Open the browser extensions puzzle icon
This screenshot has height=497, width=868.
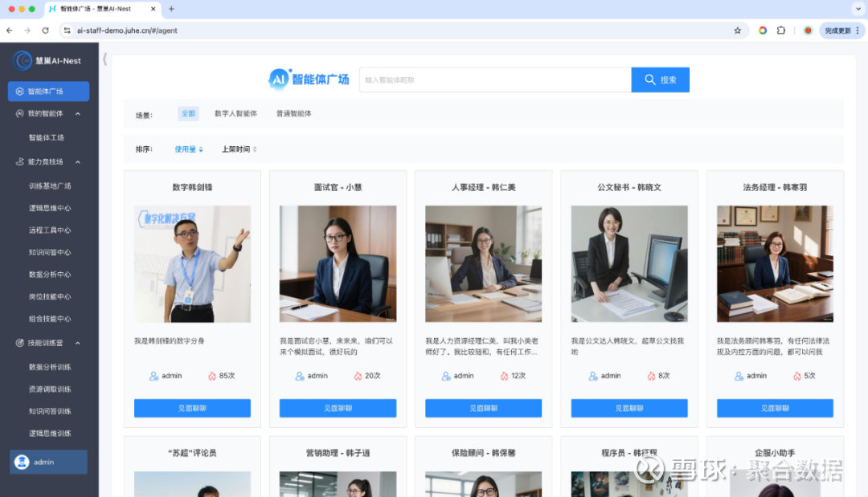[781, 31]
